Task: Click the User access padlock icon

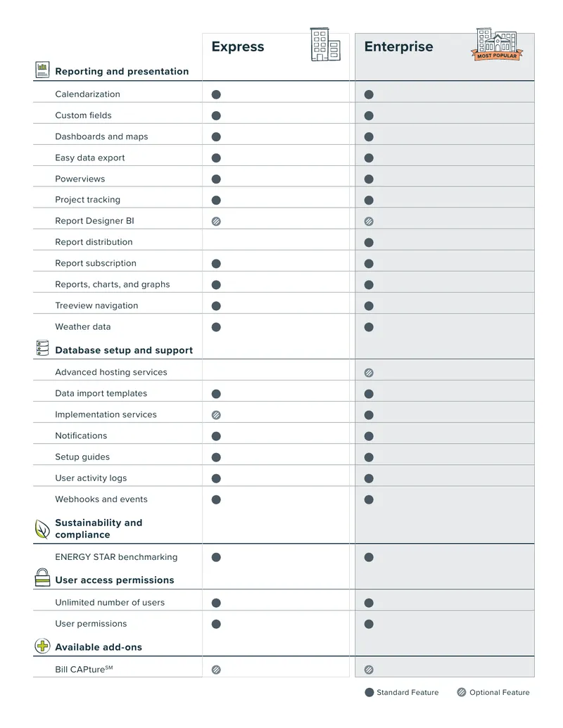Action: point(42,577)
